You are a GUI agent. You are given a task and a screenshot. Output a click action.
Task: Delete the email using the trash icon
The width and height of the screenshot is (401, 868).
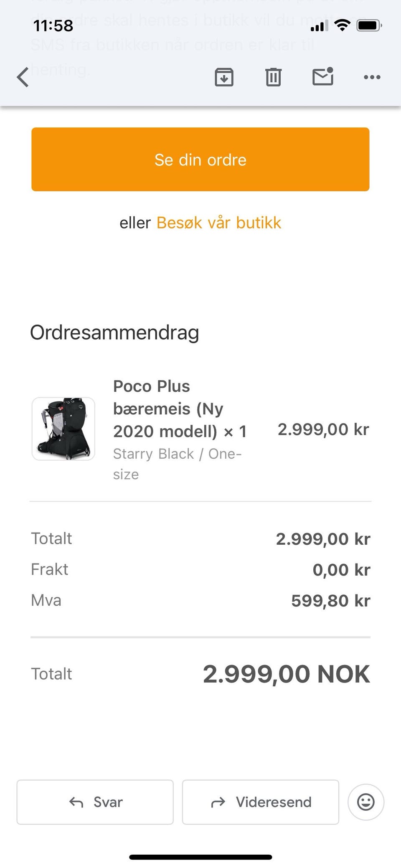(x=273, y=77)
